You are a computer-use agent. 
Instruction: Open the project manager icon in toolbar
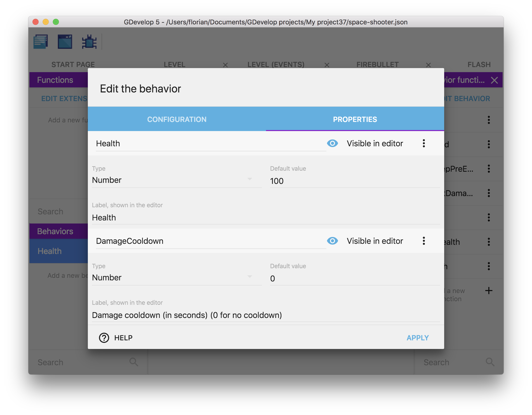41,42
